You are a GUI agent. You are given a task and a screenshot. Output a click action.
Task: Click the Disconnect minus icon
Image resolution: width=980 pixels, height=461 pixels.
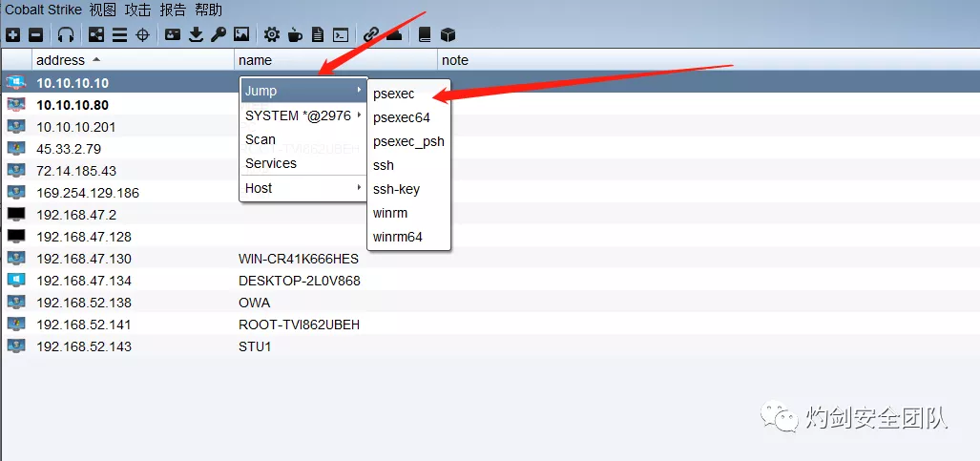(35, 34)
